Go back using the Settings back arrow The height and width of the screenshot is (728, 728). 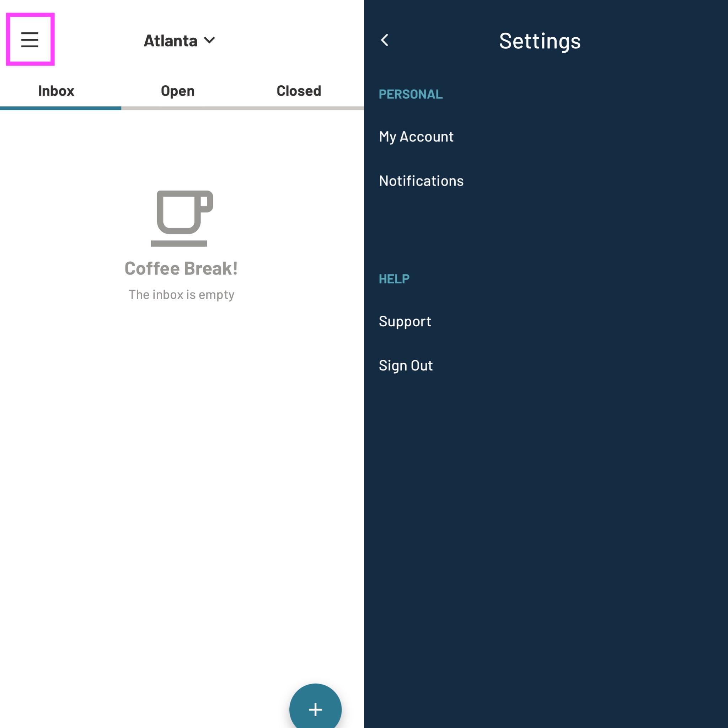tap(384, 40)
